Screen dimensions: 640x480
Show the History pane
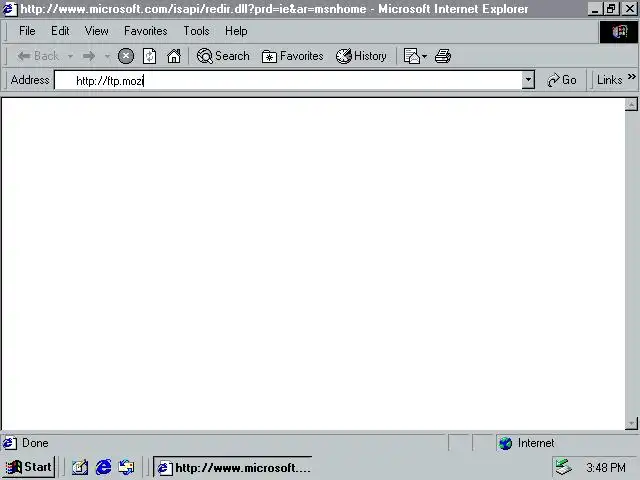click(x=361, y=56)
